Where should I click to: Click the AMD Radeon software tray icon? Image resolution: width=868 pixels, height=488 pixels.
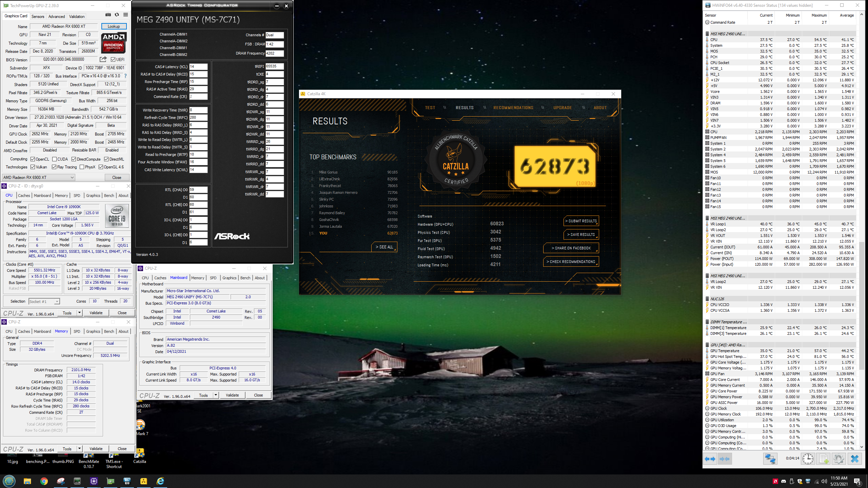[775, 481]
